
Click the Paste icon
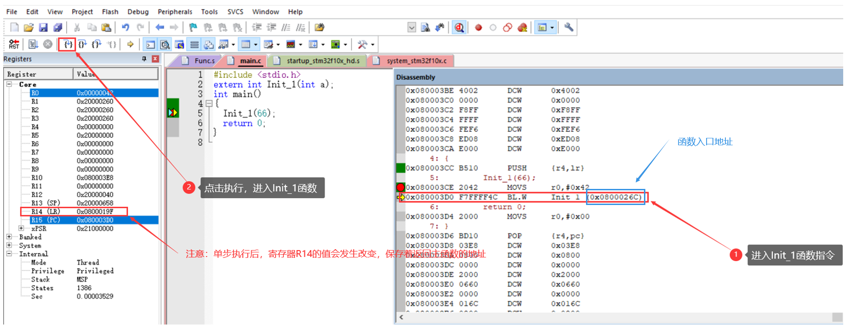(106, 28)
